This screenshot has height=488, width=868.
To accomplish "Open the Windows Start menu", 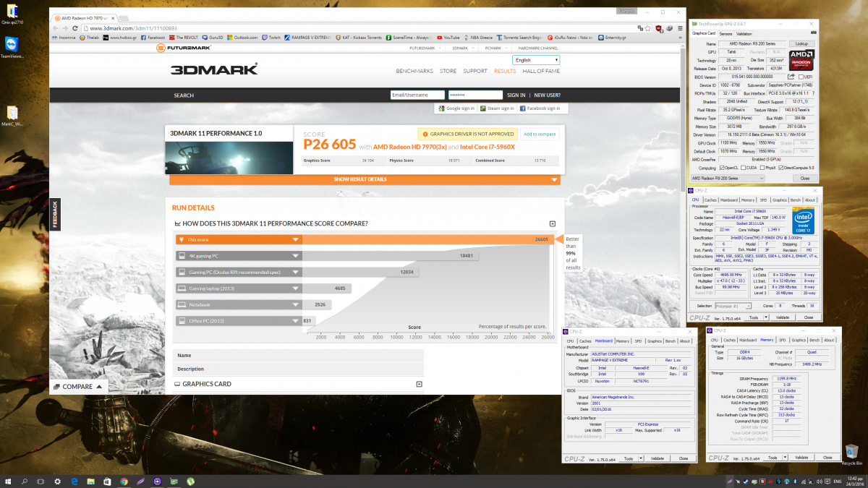I will (8, 481).
